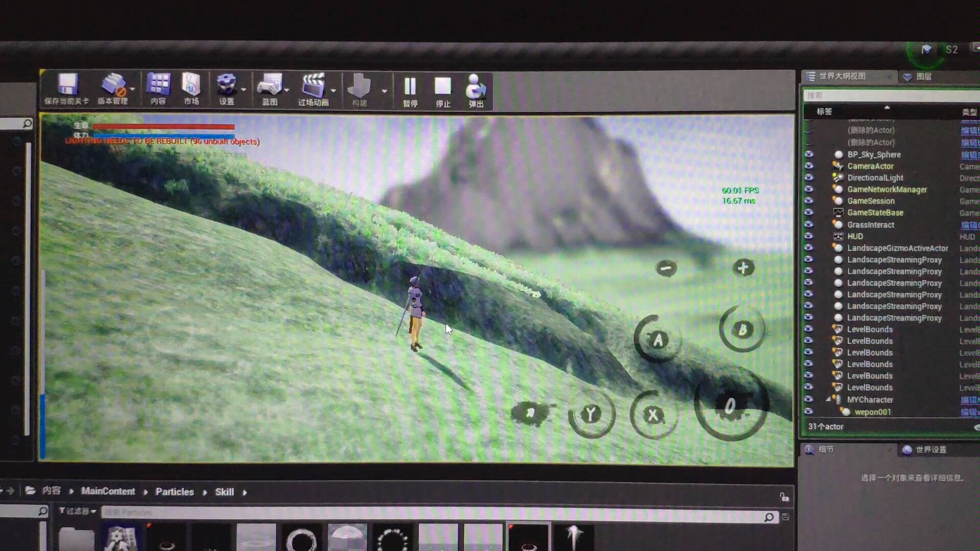The height and width of the screenshot is (551, 980).
Task: Expand the arrow after Particles in path
Action: coord(205,492)
